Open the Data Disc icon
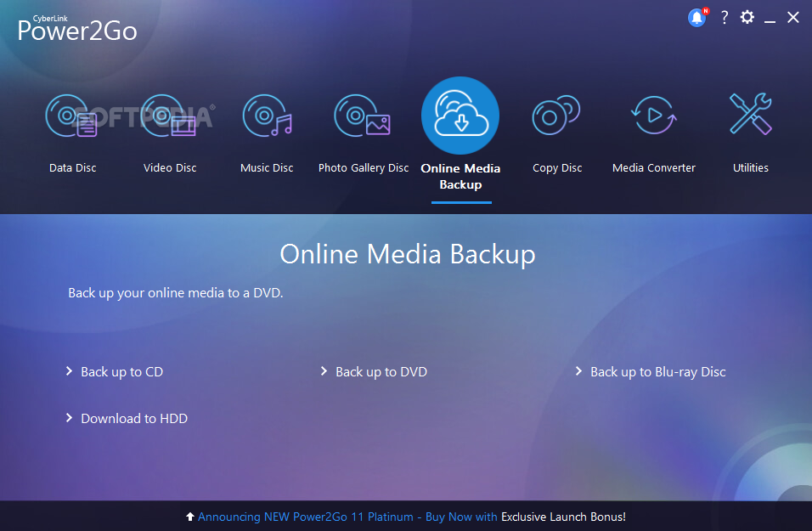This screenshot has height=531, width=812. coord(71,116)
